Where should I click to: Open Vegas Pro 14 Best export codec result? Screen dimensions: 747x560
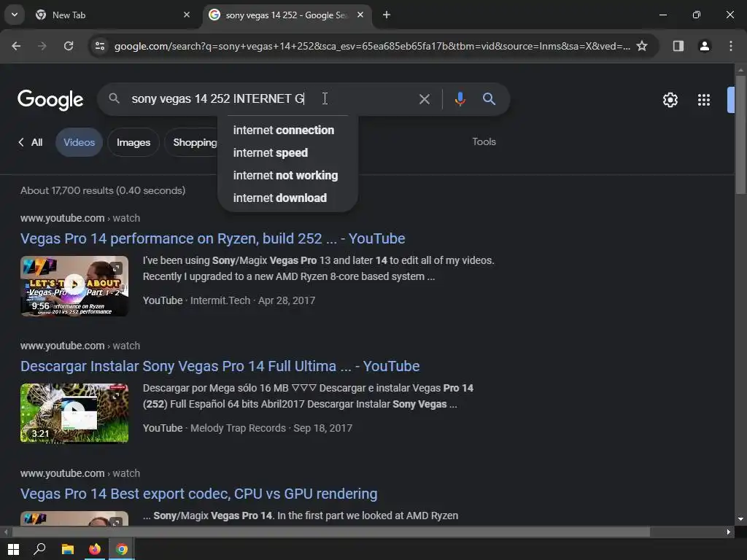coord(198,494)
